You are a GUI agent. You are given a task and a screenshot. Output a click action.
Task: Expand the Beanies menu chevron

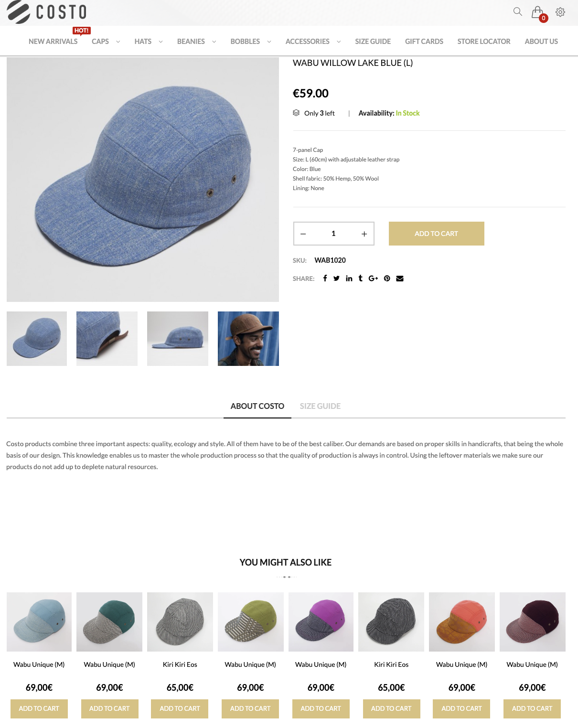(x=214, y=42)
